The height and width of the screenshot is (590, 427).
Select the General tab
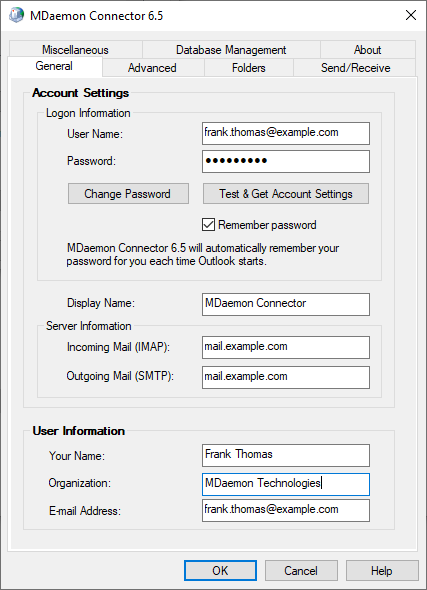pyautogui.click(x=54, y=66)
